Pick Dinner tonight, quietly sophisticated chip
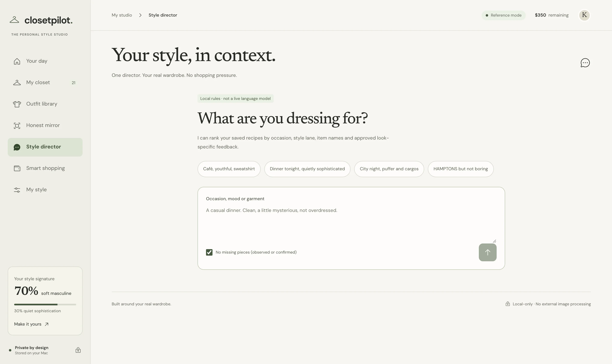 [x=307, y=169]
